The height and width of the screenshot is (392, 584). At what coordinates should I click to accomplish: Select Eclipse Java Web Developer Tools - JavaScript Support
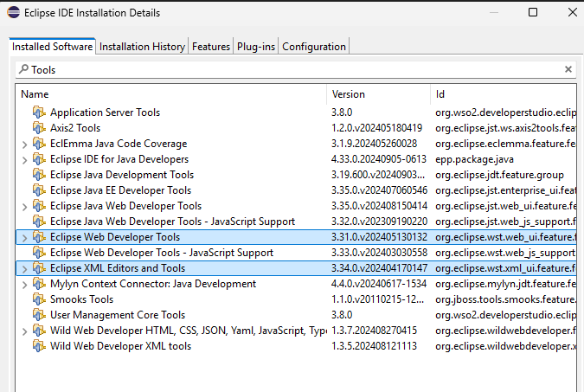296,222
